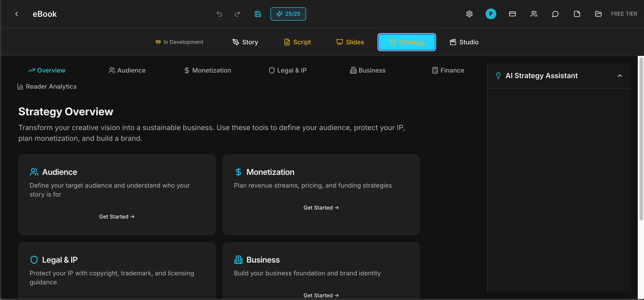
Task: Click the back arrow next to eBook
Action: pyautogui.click(x=17, y=14)
